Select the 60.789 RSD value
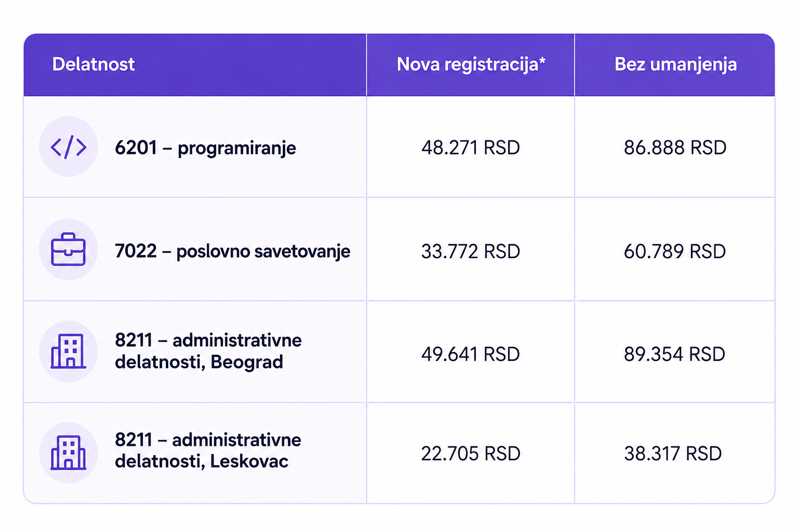The image size is (798, 532). click(675, 251)
